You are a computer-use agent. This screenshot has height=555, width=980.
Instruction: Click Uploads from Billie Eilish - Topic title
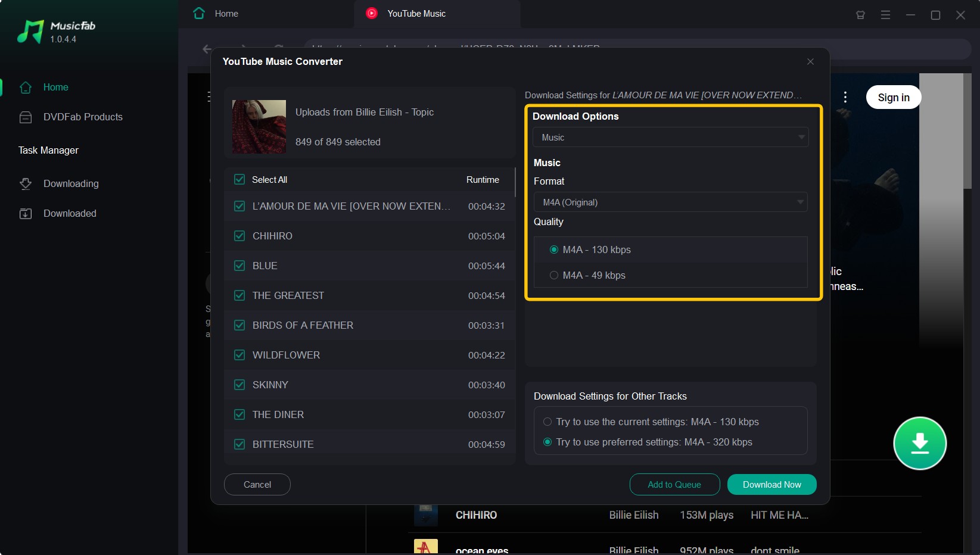[365, 112]
